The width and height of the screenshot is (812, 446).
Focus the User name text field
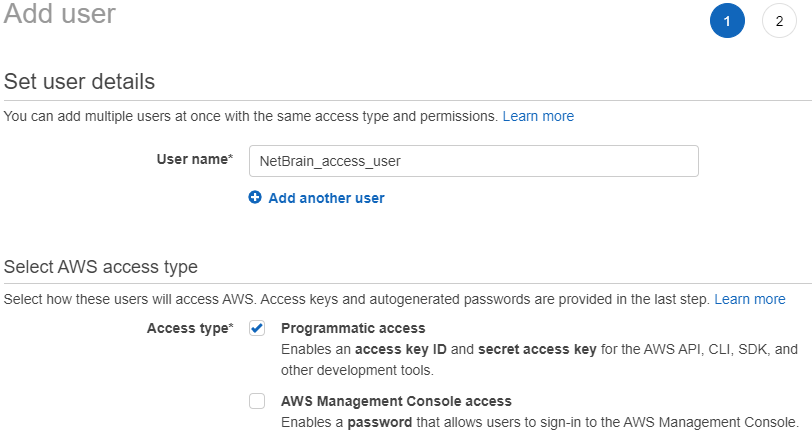473,160
